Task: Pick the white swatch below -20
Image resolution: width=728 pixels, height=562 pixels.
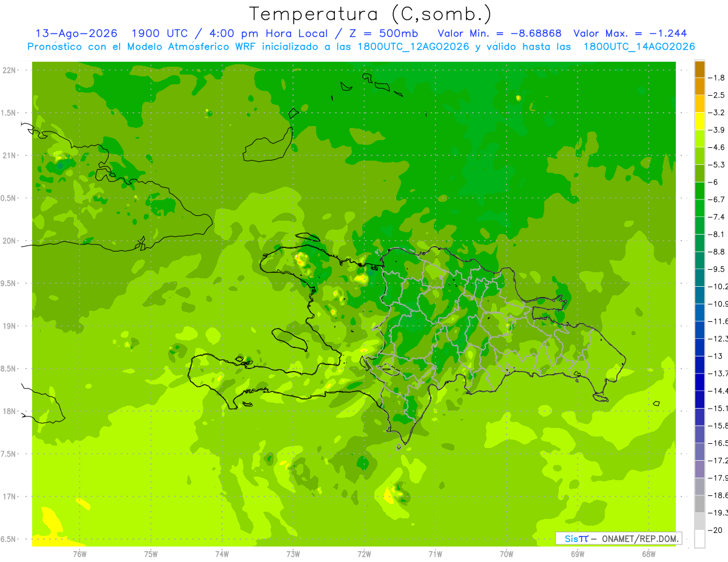Action: tap(699, 538)
